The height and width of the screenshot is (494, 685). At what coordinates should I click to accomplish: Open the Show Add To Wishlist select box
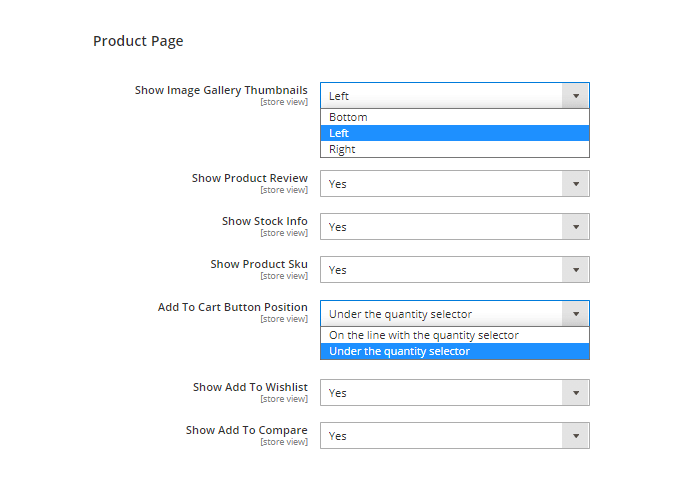coord(440,393)
